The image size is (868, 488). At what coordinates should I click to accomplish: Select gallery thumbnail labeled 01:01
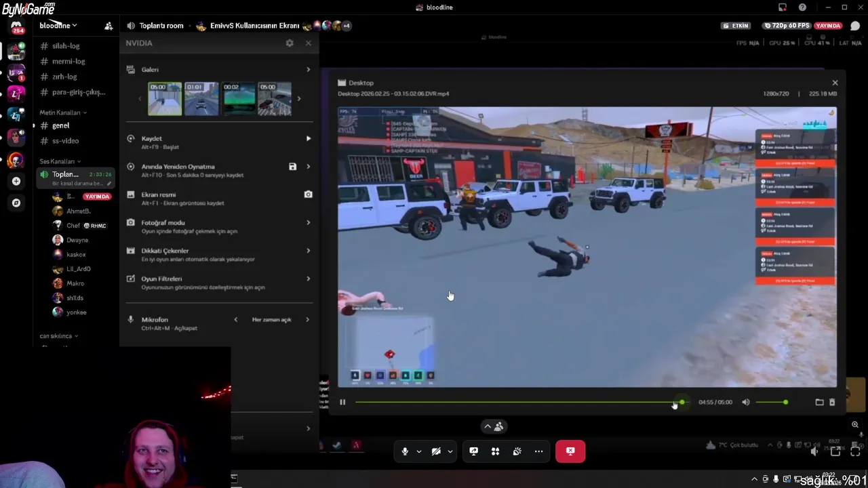click(201, 99)
